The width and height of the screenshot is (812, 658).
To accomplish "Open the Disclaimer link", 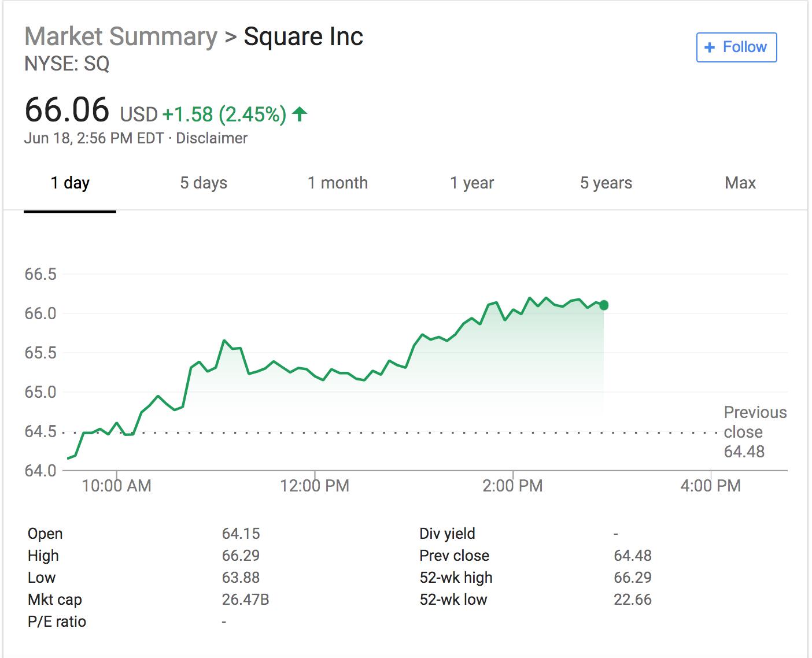I will [x=212, y=138].
